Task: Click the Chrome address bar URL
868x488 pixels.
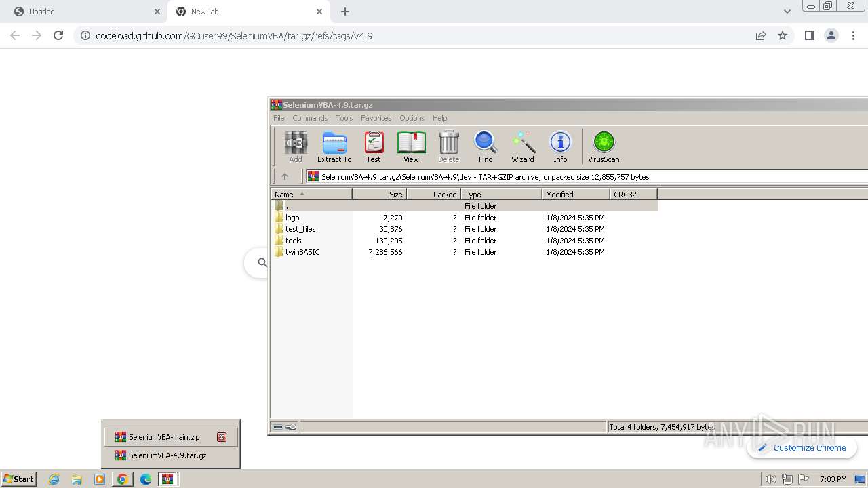Action: point(234,36)
